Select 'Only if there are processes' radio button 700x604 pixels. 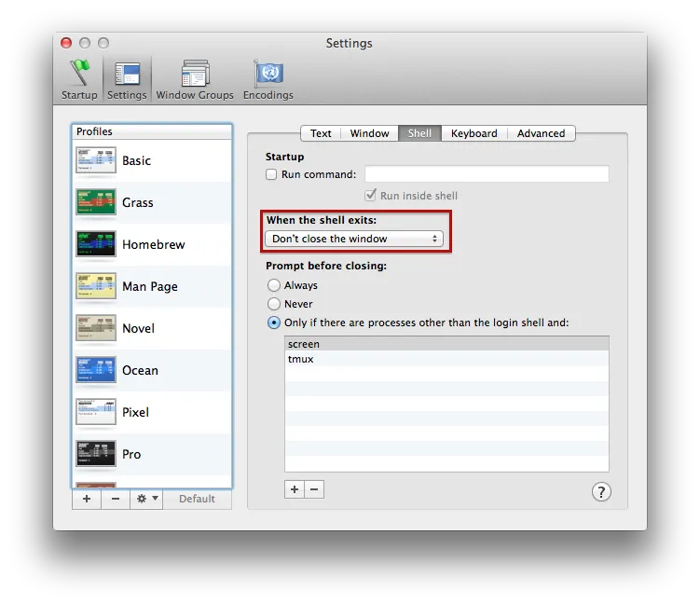coord(274,323)
